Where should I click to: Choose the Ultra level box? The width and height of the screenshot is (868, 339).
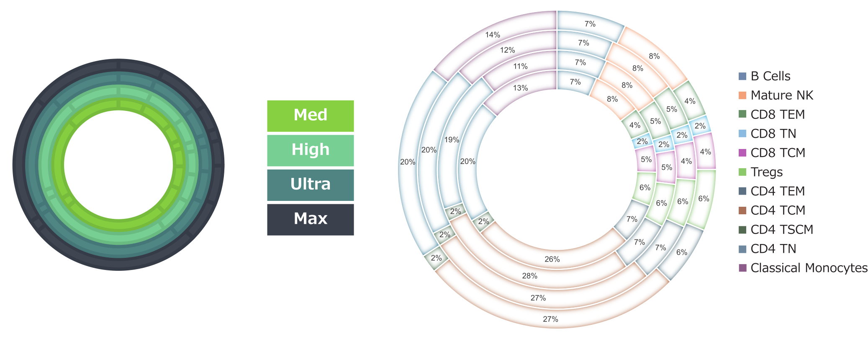311,185
